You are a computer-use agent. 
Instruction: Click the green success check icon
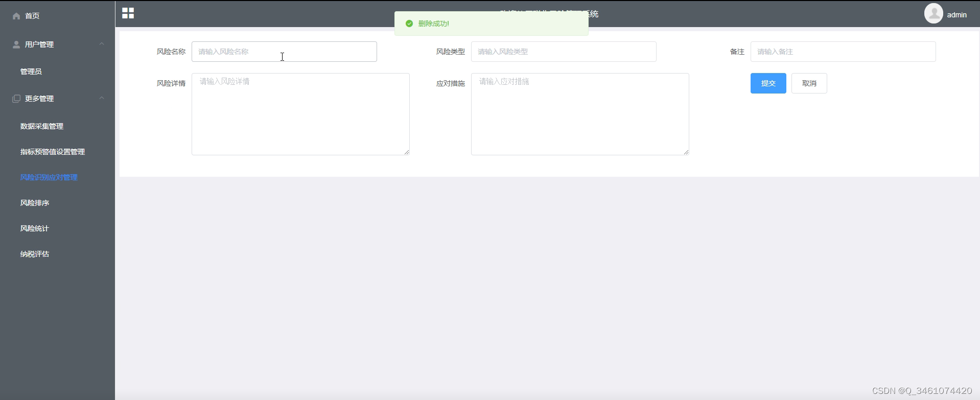(409, 23)
